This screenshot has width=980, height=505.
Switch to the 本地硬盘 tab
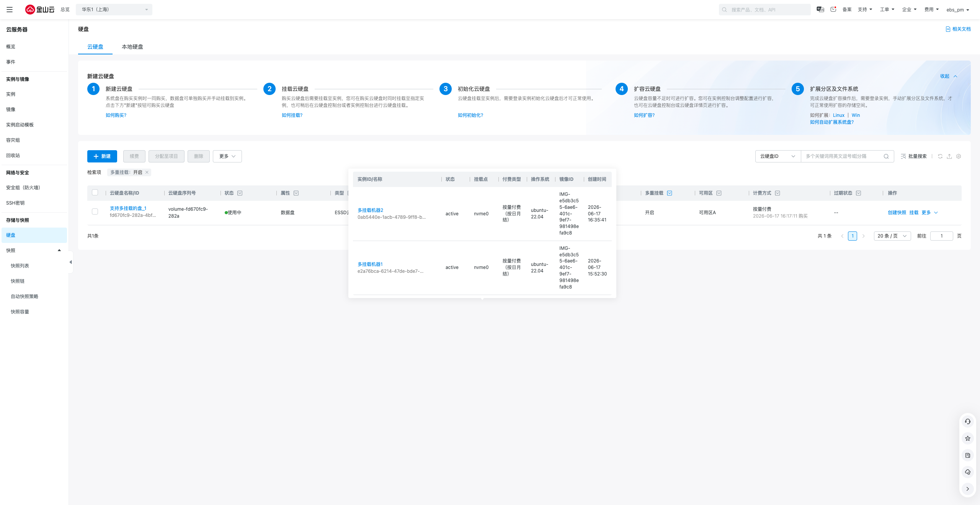(132, 47)
